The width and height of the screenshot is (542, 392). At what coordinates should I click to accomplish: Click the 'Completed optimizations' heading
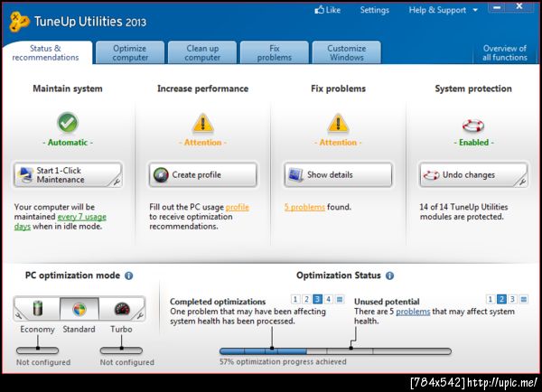(218, 302)
